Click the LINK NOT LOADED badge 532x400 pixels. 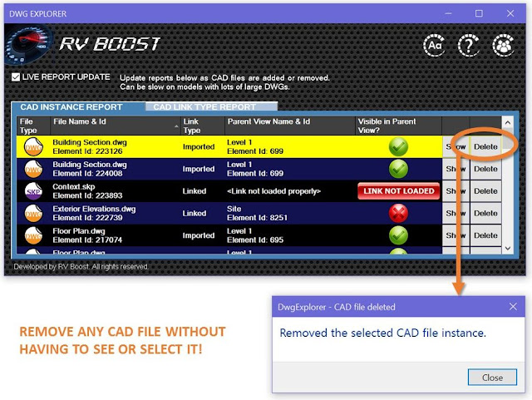(399, 191)
